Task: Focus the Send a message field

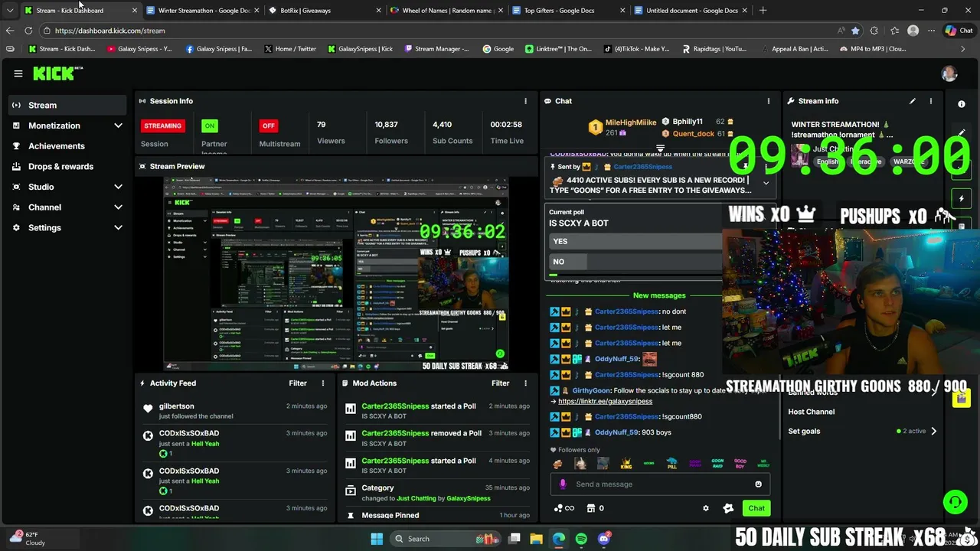Action: click(x=661, y=484)
